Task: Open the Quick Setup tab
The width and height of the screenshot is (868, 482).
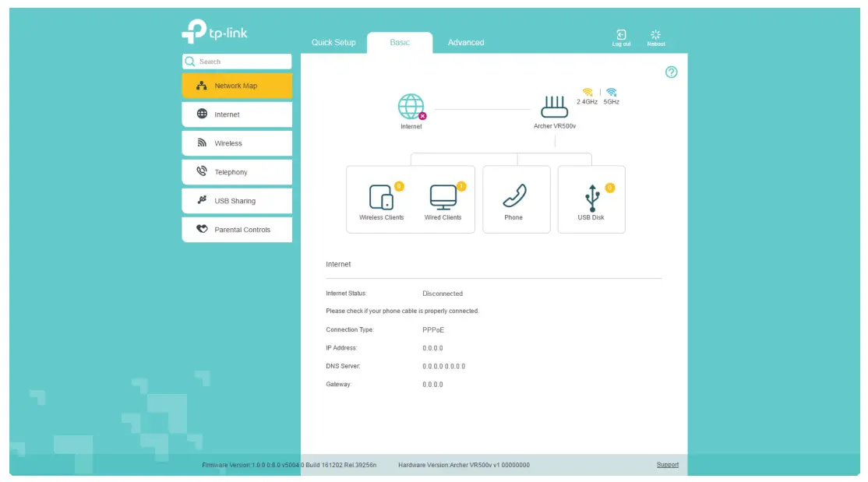Action: (333, 43)
